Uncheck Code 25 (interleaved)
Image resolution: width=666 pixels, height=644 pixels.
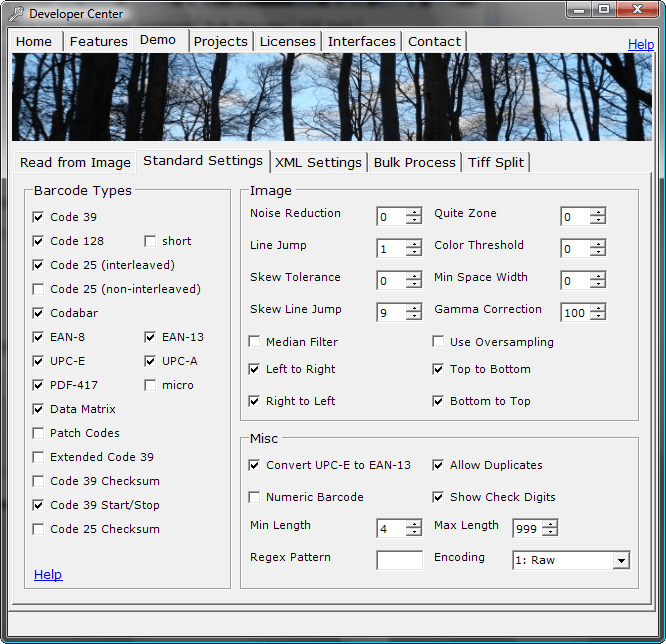(x=38, y=265)
